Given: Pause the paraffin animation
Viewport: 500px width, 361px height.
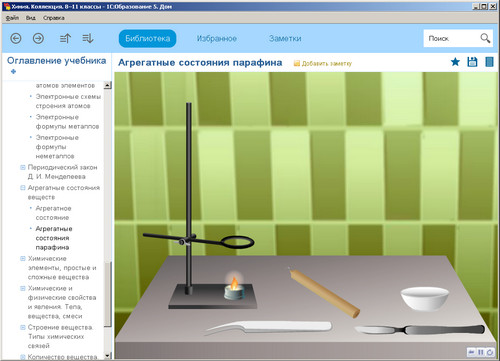Looking at the screenshot, I should 481,352.
